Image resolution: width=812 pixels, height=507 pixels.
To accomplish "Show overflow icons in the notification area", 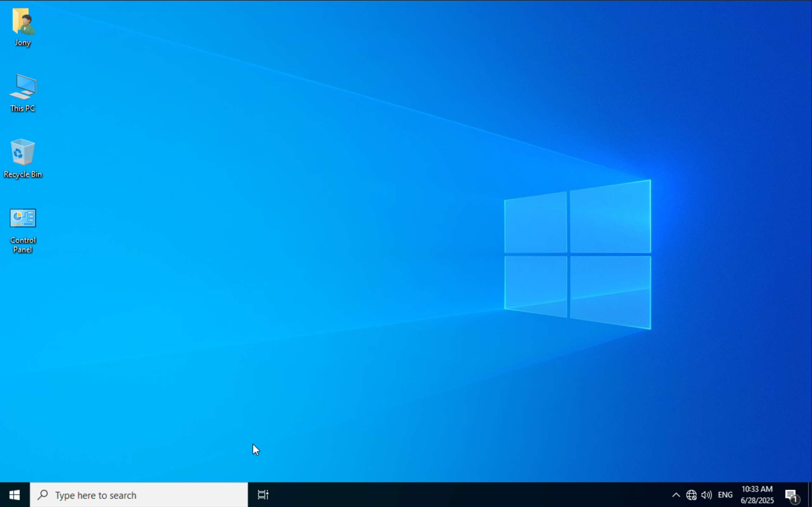I will [676, 495].
